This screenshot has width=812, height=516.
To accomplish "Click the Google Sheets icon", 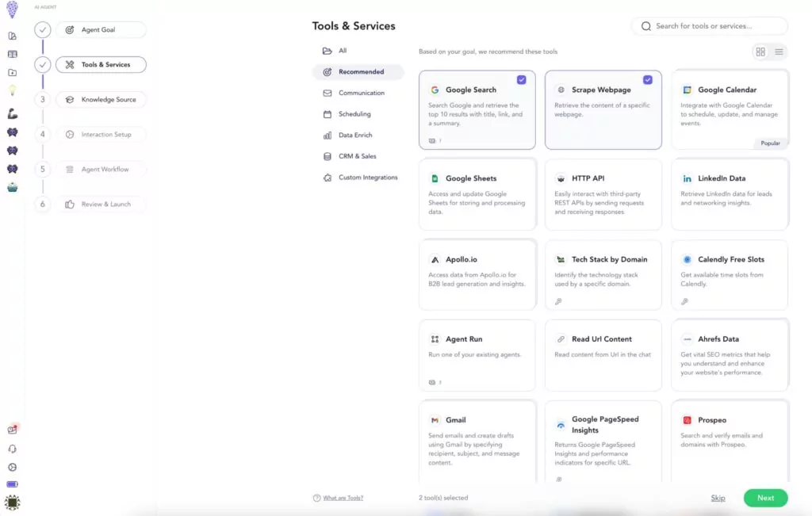I will (x=435, y=178).
